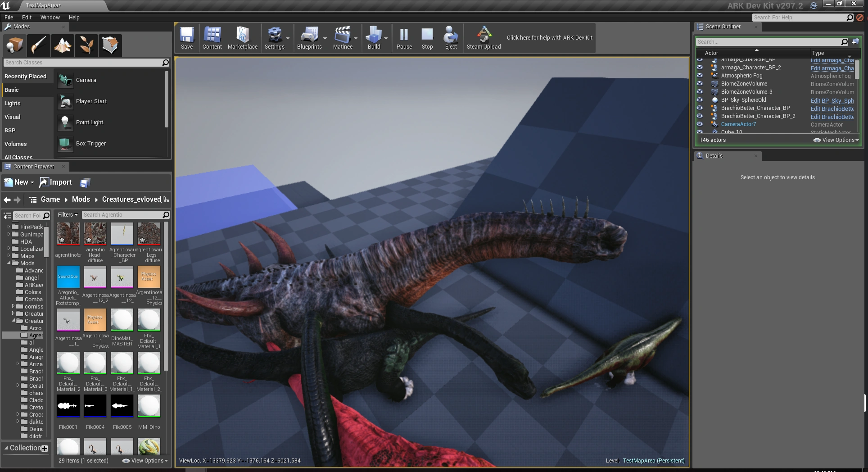Toggle visibility of BP_Sky_SphereOld

click(700, 100)
